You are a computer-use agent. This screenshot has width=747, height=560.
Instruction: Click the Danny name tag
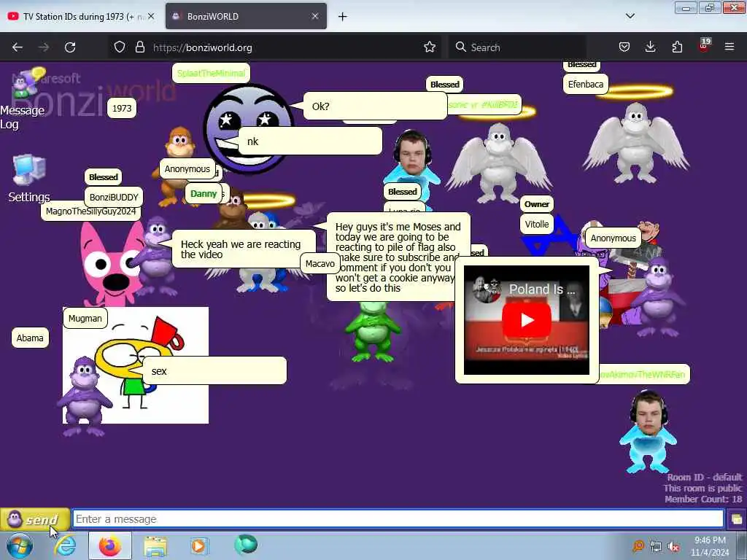tap(204, 194)
